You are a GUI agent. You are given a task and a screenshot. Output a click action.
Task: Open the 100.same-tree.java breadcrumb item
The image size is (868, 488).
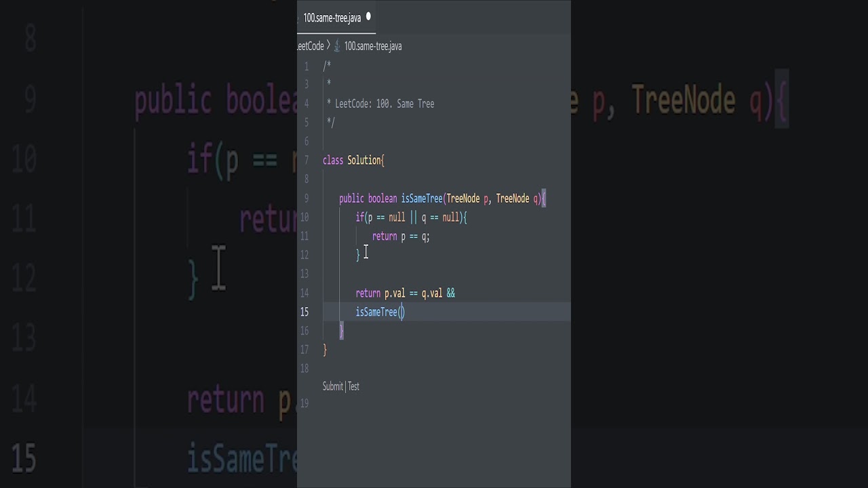(373, 46)
